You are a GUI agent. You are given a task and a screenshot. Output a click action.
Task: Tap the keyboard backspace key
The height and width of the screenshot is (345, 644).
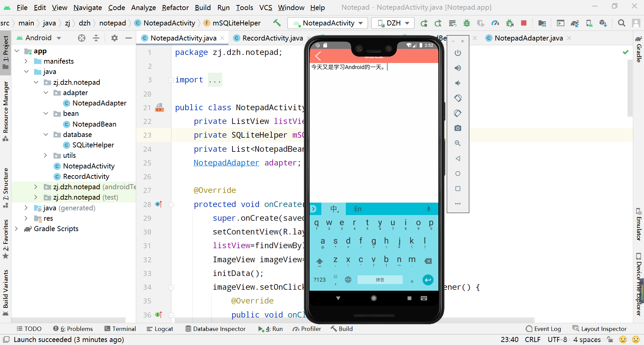click(x=428, y=261)
